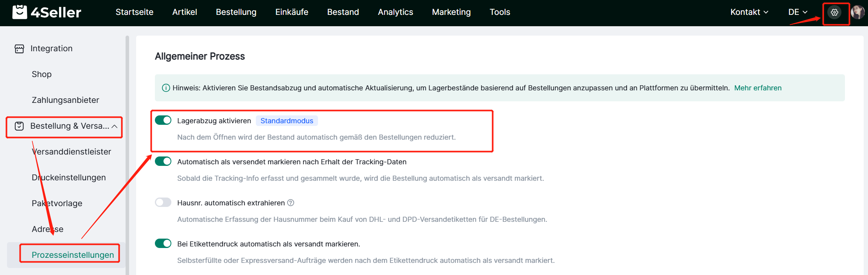
Task: Open the Analytics menu
Action: [x=395, y=12]
